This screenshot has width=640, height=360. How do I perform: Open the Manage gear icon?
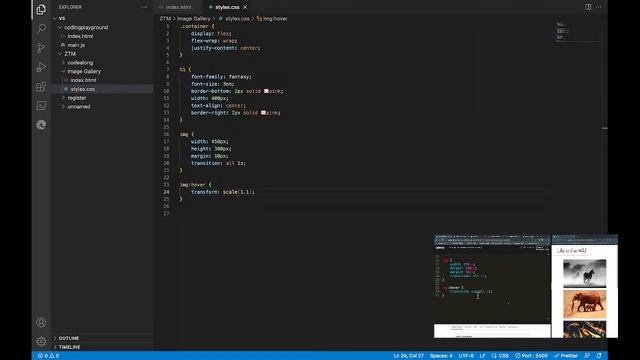click(41, 341)
